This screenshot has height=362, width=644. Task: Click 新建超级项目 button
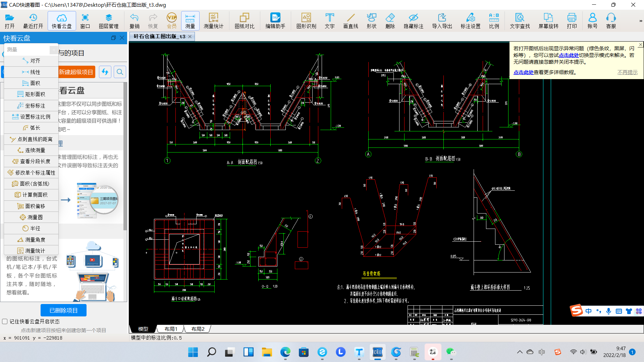coord(76,72)
